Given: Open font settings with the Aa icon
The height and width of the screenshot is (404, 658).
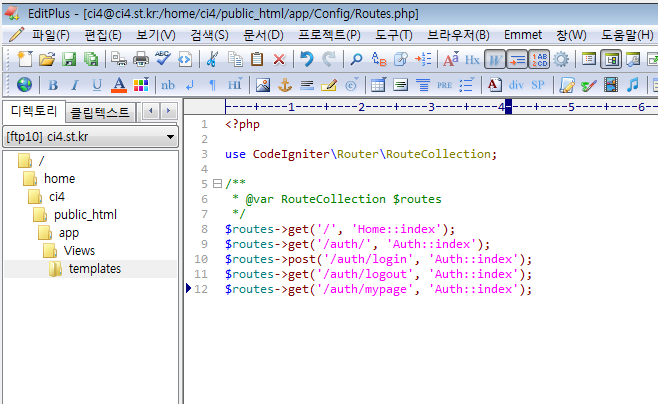Looking at the screenshot, I should [451, 59].
